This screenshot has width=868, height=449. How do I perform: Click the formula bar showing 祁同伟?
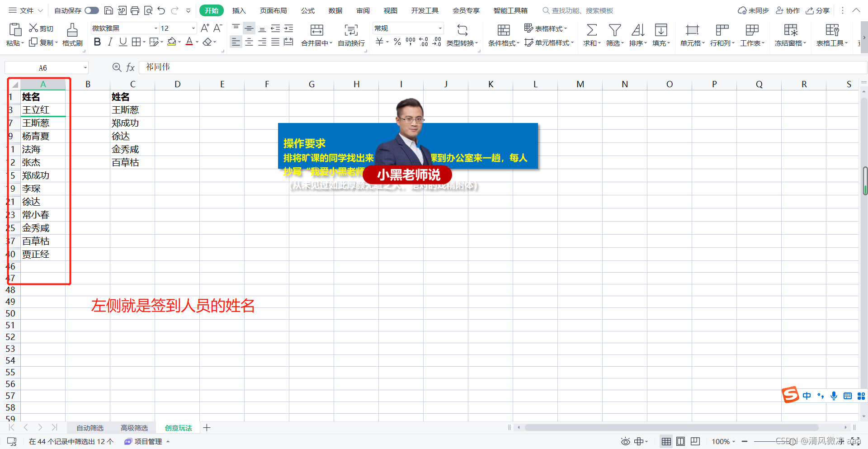coord(503,67)
